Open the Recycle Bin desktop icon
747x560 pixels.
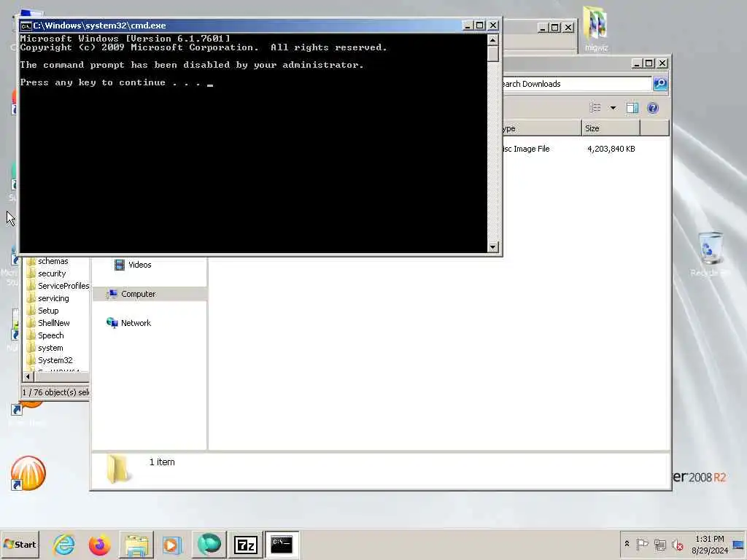point(711,254)
